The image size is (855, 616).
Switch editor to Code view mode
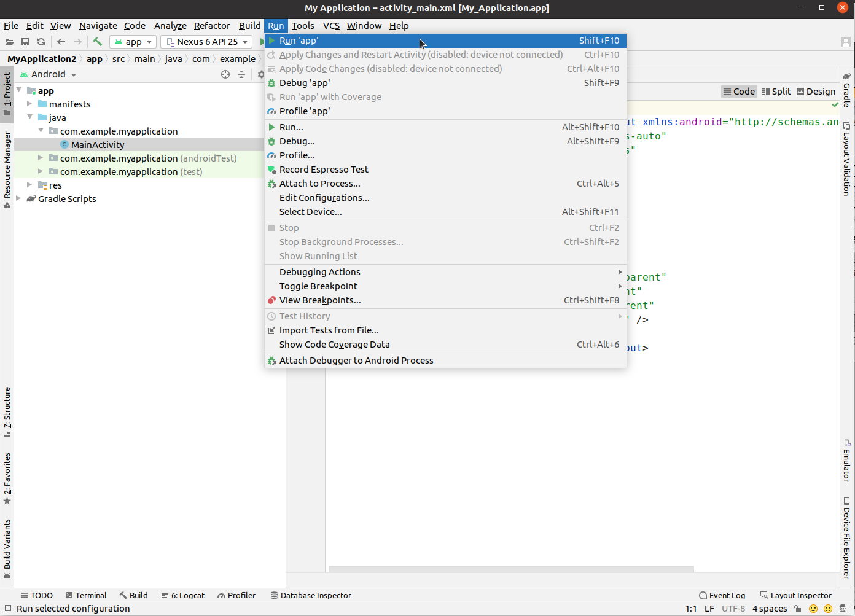739,92
